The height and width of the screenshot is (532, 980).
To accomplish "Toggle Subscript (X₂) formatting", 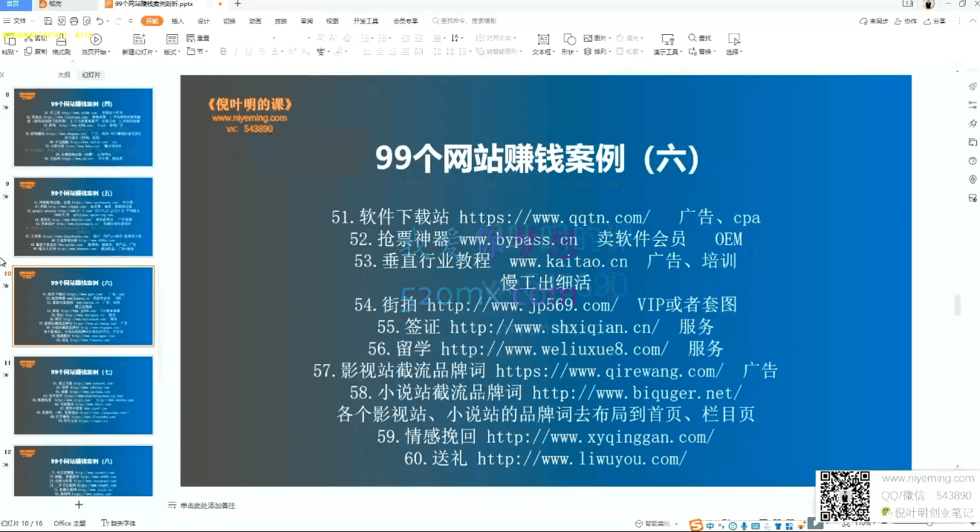I will tap(305, 51).
